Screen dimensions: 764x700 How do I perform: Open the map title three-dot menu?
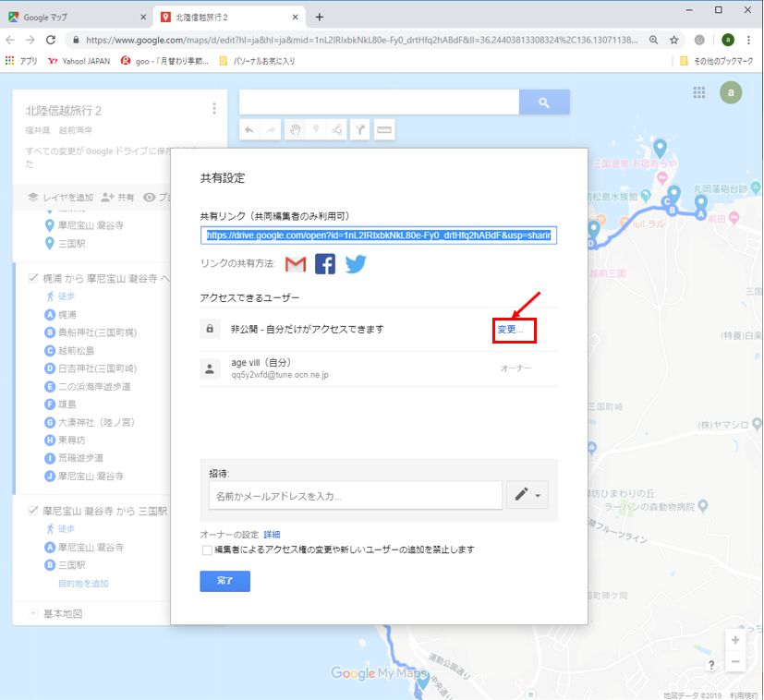coord(214,109)
